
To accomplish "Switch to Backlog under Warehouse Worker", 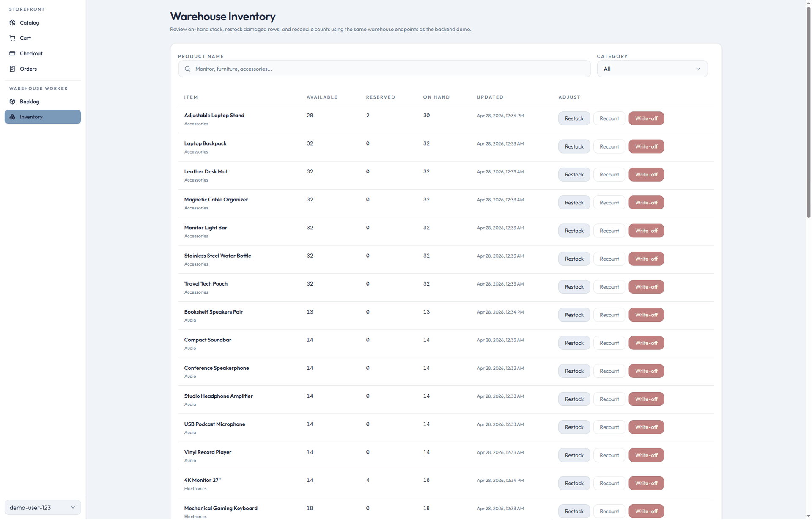I will click(29, 102).
